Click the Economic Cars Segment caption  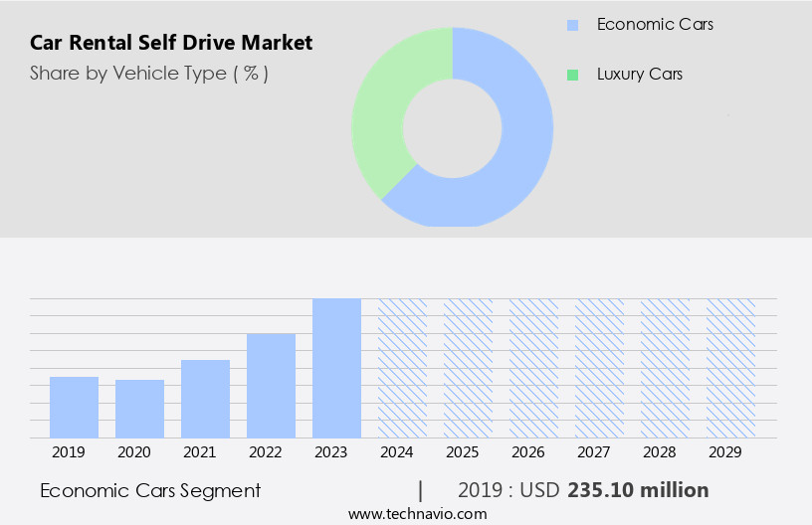[150, 490]
